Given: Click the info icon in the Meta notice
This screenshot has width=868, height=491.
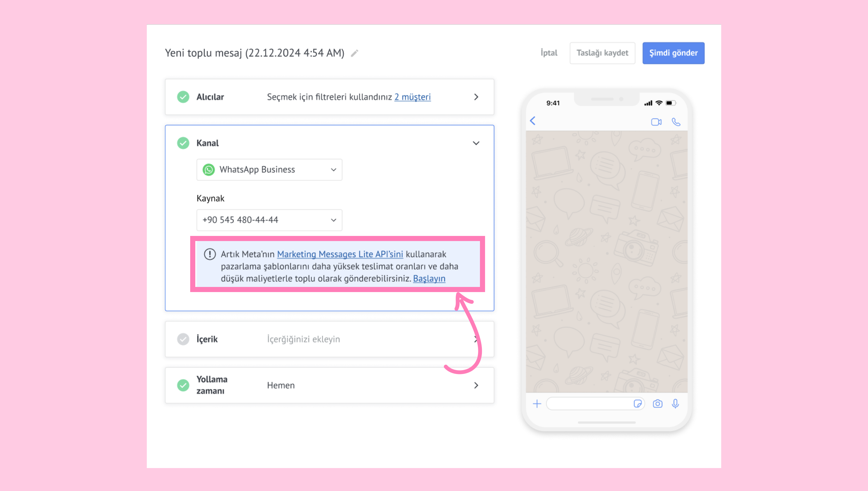Looking at the screenshot, I should pyautogui.click(x=210, y=254).
